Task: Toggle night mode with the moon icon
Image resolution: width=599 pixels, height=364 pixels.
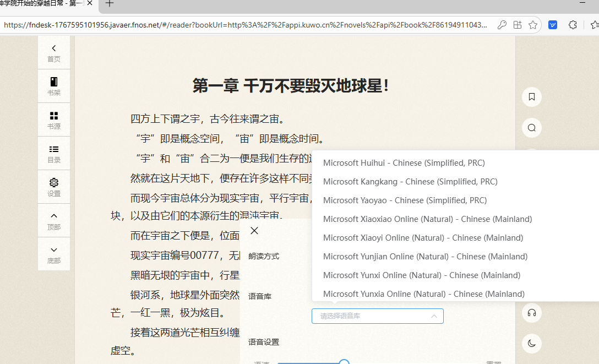Action: tap(532, 344)
